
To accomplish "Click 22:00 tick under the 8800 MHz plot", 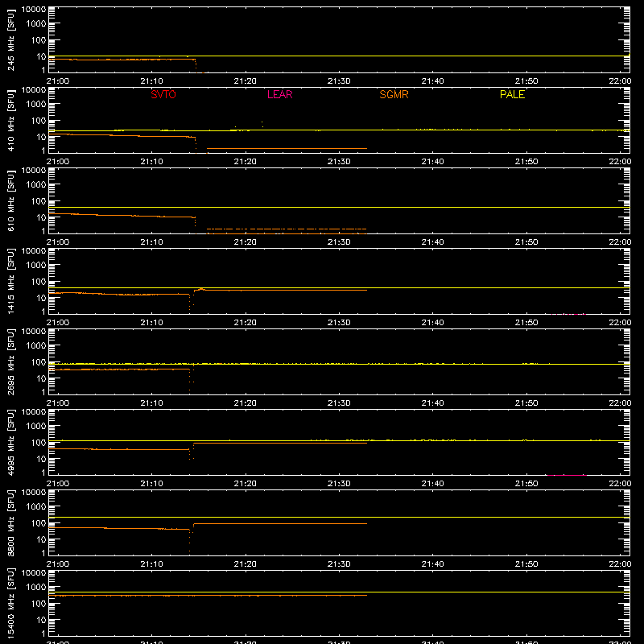I will point(620,564).
